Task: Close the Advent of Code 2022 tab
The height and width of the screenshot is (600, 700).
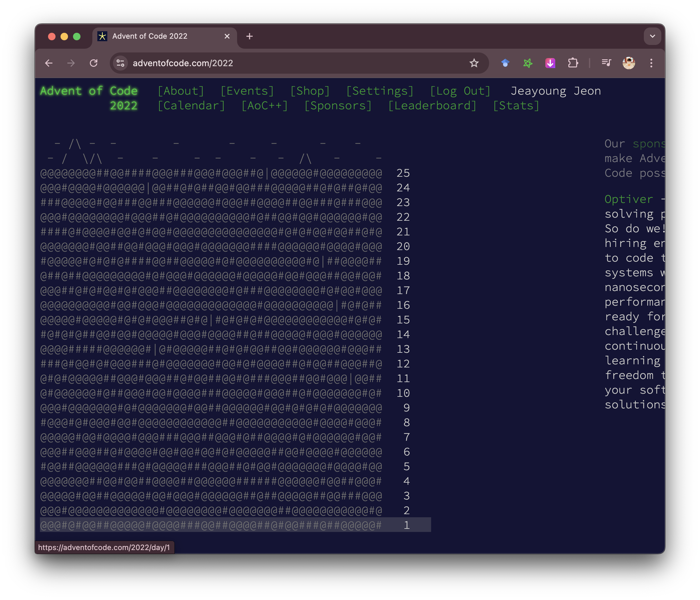Action: point(227,36)
